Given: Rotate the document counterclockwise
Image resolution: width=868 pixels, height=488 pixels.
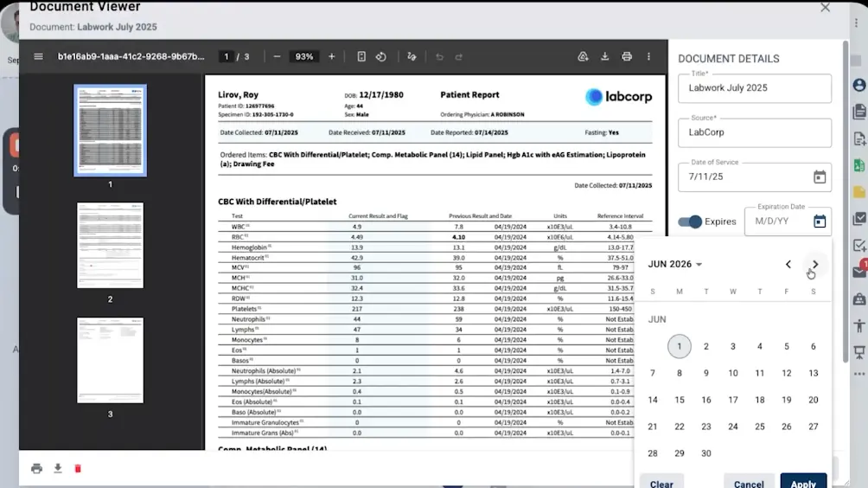Looking at the screenshot, I should pyautogui.click(x=381, y=56).
